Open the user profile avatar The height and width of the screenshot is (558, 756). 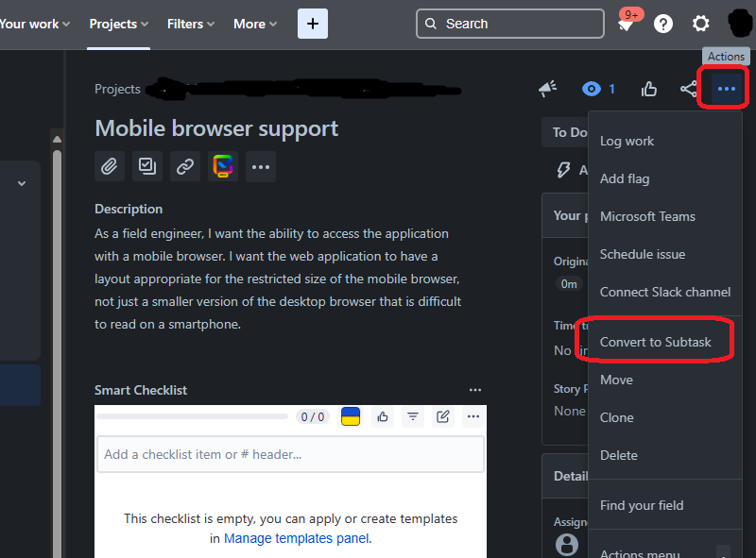[740, 23]
